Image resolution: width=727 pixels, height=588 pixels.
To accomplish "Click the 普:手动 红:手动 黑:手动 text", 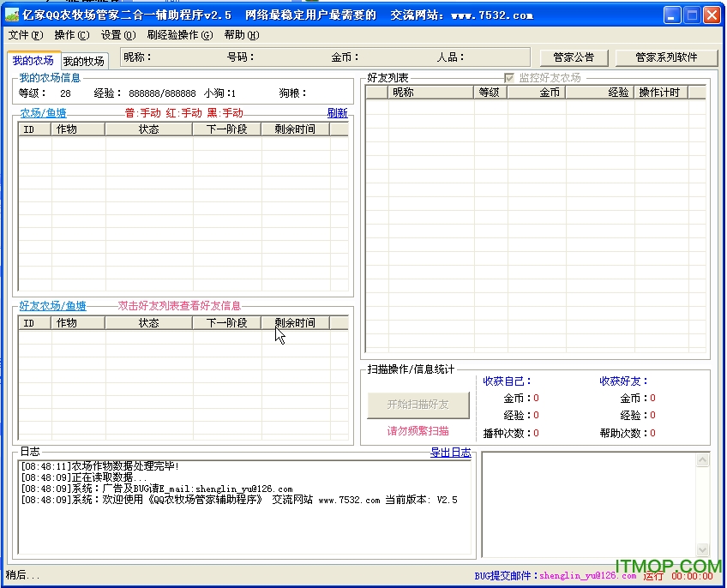I will point(184,112).
